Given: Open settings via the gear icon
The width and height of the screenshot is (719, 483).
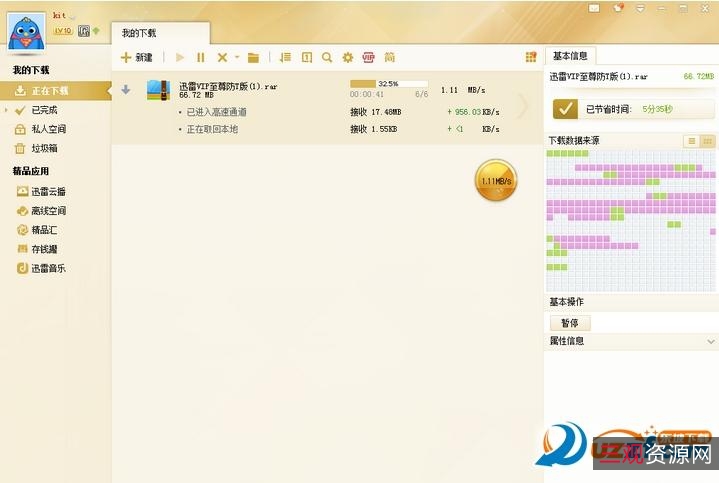Looking at the screenshot, I should click(348, 57).
